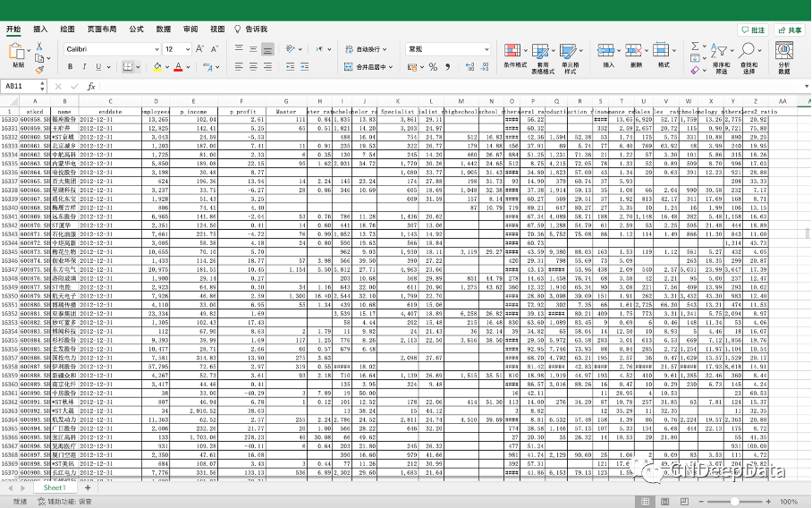The height and width of the screenshot is (508, 812).
Task: Click the Paste clipboard icon
Action: [x=17, y=52]
